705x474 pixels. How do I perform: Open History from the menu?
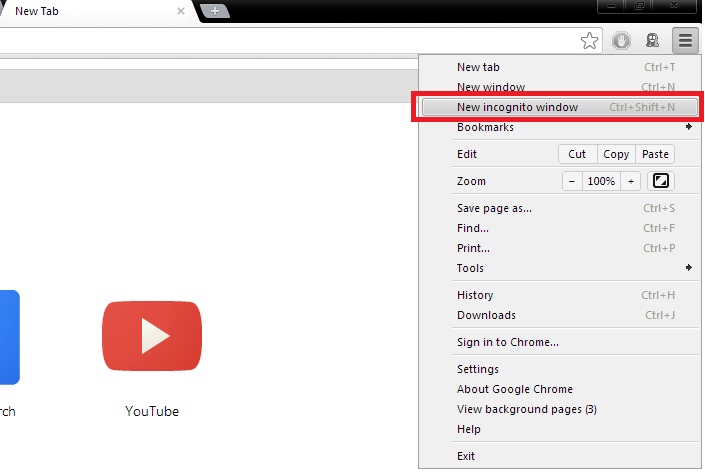475,295
